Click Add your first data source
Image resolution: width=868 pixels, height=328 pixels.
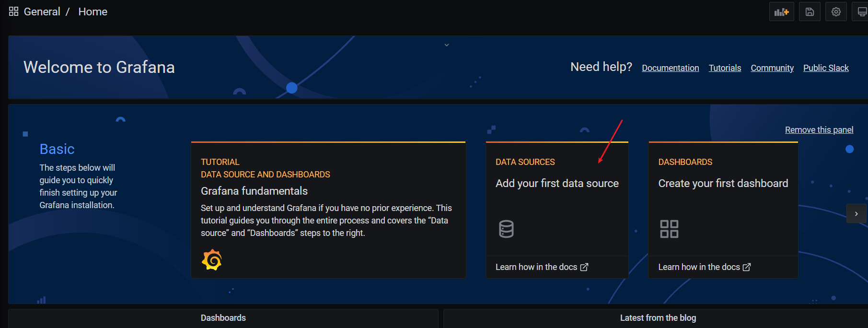coord(557,183)
